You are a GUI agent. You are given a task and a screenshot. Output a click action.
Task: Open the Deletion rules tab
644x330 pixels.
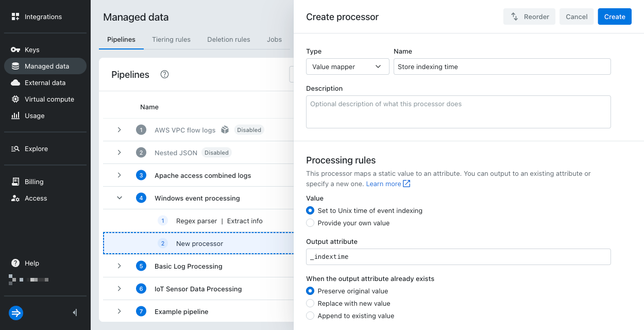coord(229,39)
